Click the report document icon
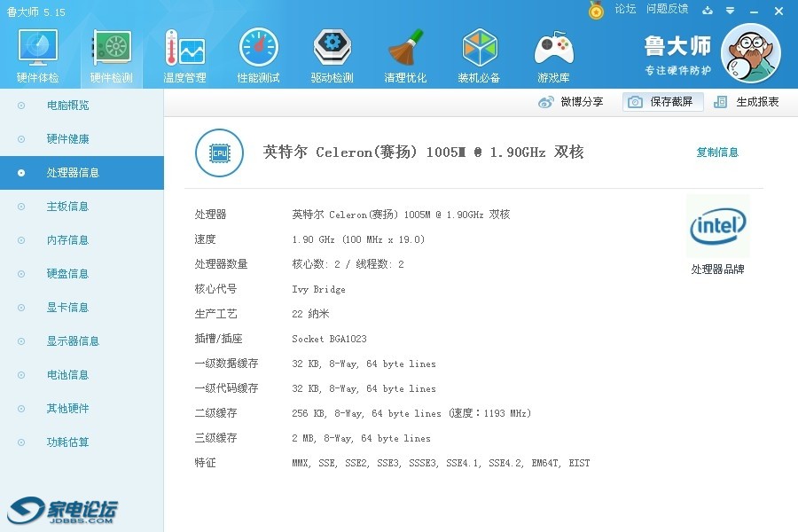 click(720, 102)
